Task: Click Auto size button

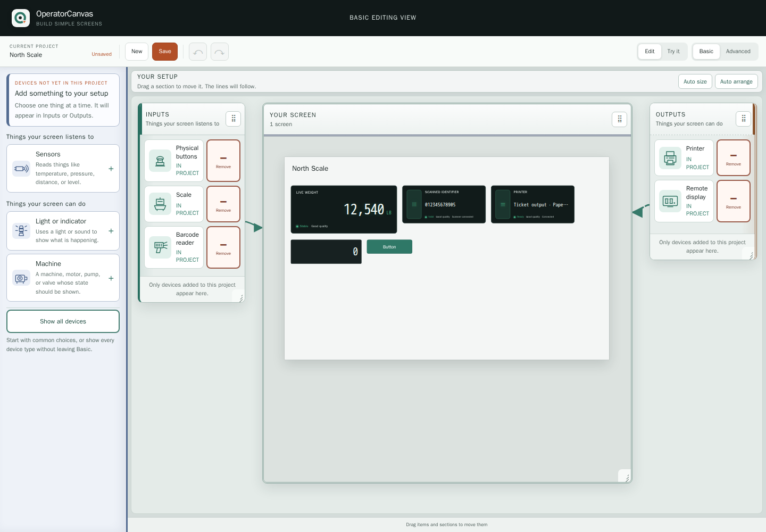Action: 695,81
